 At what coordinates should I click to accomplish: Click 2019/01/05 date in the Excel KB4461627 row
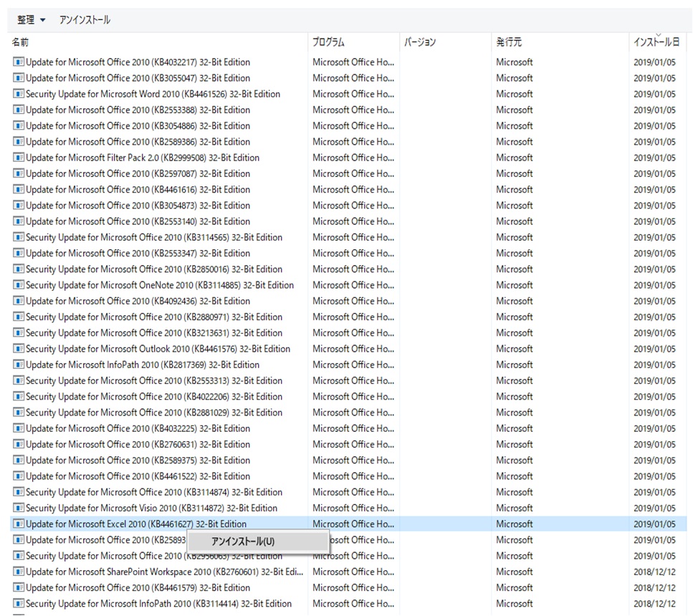(x=654, y=524)
